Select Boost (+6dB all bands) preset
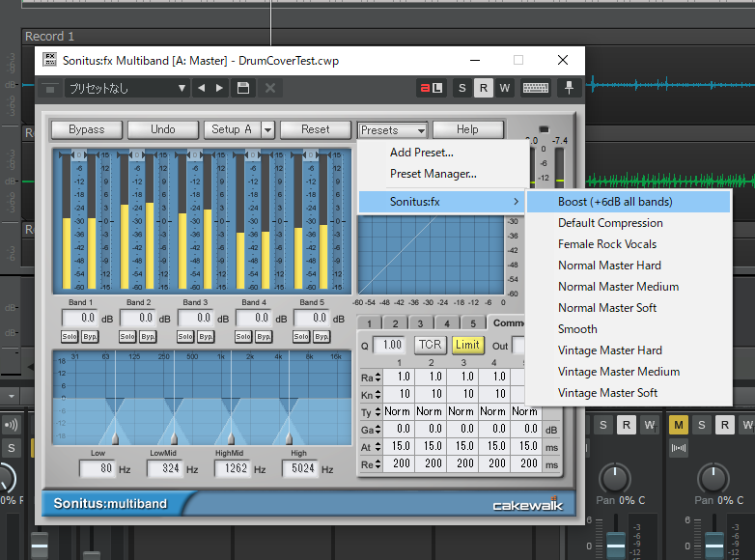The image size is (755, 560). pyautogui.click(x=629, y=202)
